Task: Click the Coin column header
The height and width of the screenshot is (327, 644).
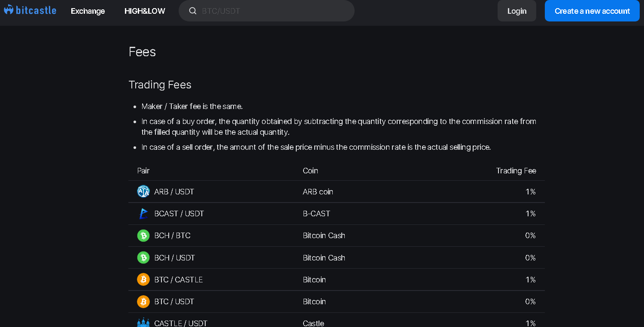Action: pyautogui.click(x=310, y=171)
